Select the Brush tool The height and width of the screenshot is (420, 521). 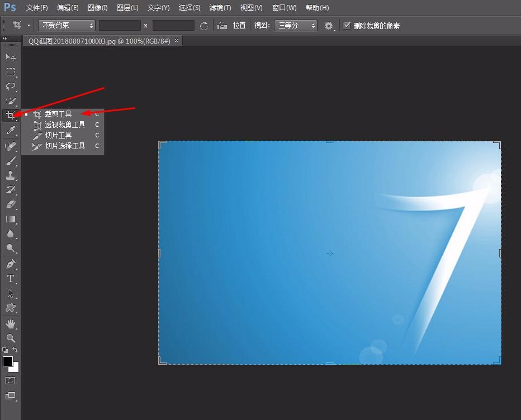10,161
